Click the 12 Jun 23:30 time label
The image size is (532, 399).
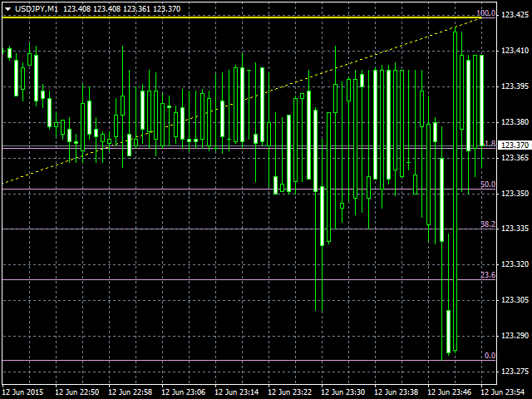pyautogui.click(x=342, y=392)
